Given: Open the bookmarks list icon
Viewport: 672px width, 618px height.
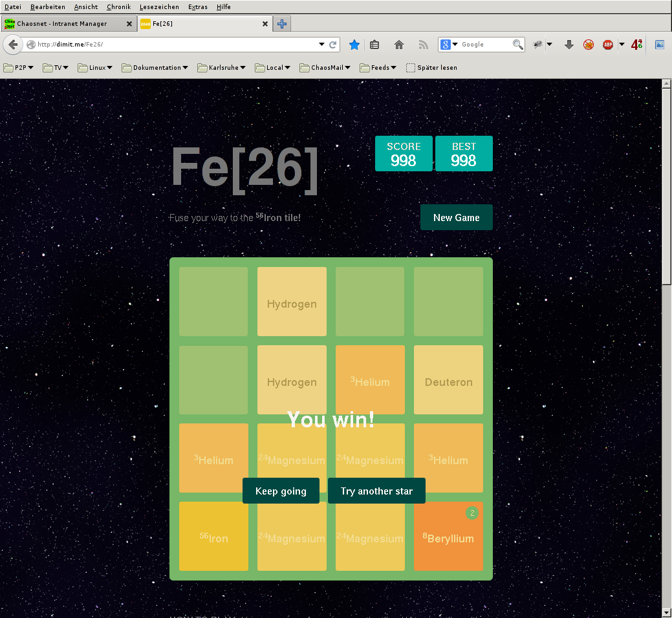Looking at the screenshot, I should [374, 45].
